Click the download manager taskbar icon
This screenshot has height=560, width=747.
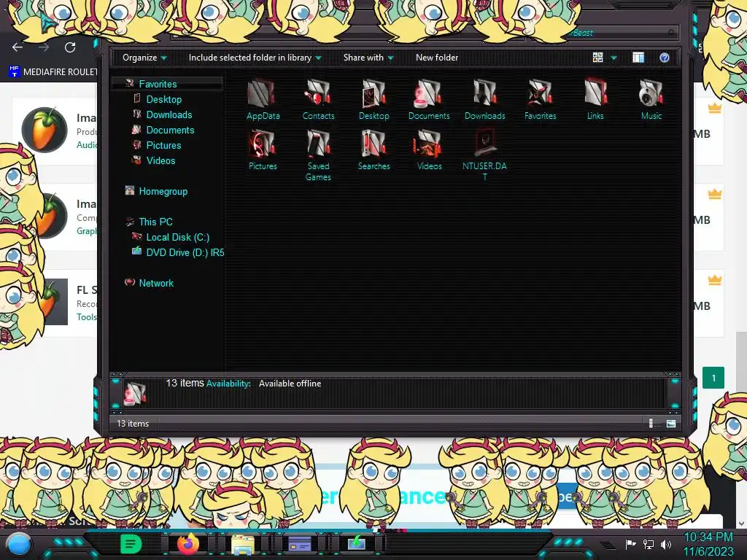356,543
